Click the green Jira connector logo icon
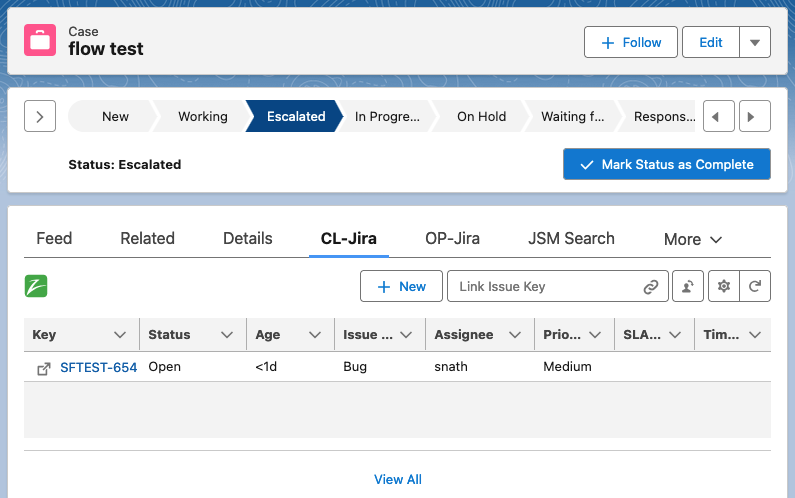 (36, 286)
